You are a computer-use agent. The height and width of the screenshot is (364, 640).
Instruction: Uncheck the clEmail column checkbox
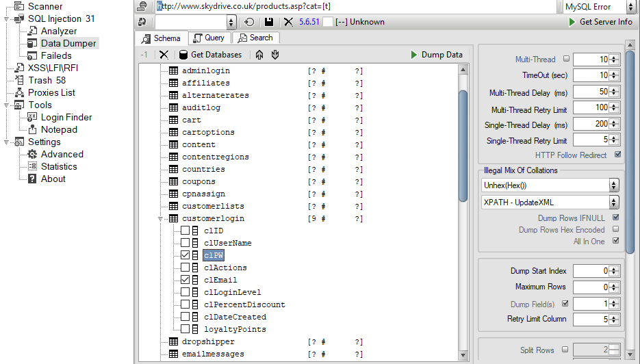coord(185,280)
